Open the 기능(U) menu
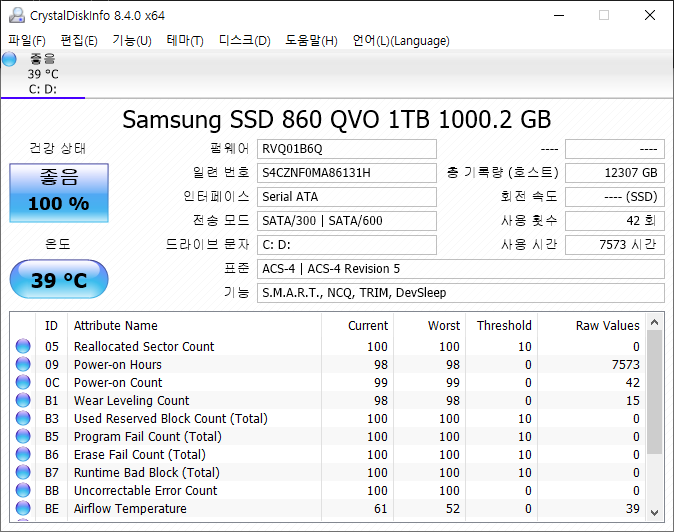Image resolution: width=674 pixels, height=532 pixels. coord(132,40)
